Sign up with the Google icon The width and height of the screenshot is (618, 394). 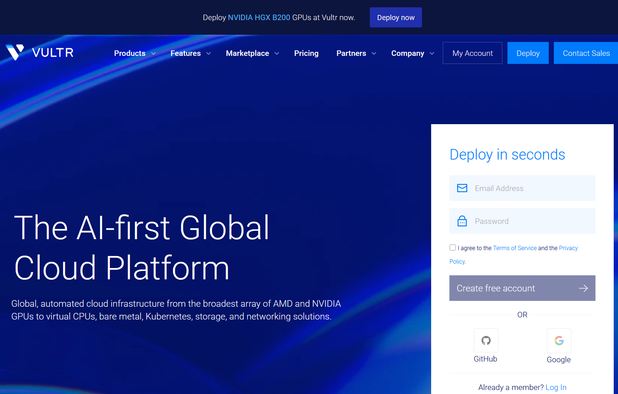(x=559, y=340)
